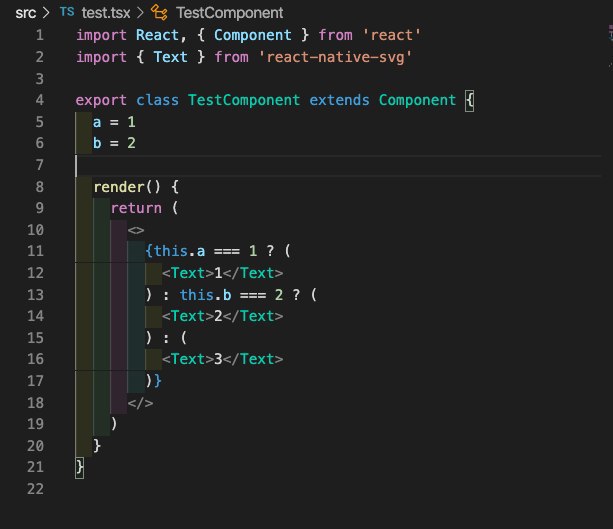The width and height of the screenshot is (613, 529).
Task: Click line number 4 in the gutter
Action: tap(39, 100)
